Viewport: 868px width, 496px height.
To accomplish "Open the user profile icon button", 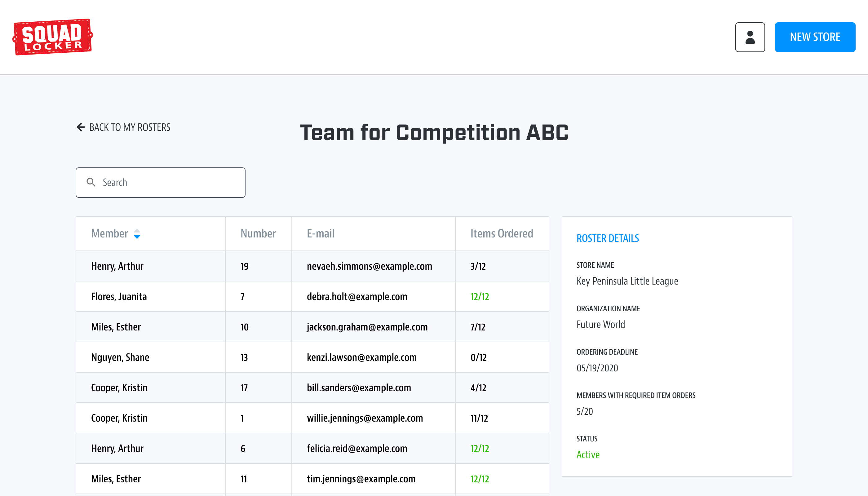I will (750, 37).
